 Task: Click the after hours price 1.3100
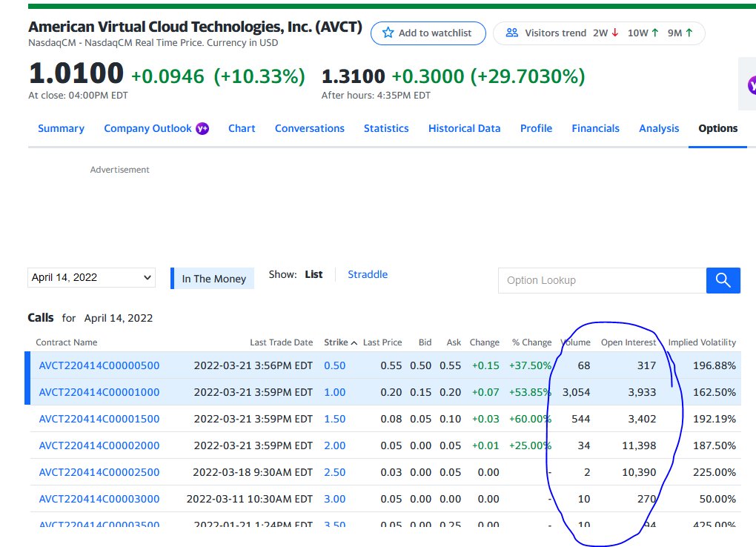pos(354,76)
